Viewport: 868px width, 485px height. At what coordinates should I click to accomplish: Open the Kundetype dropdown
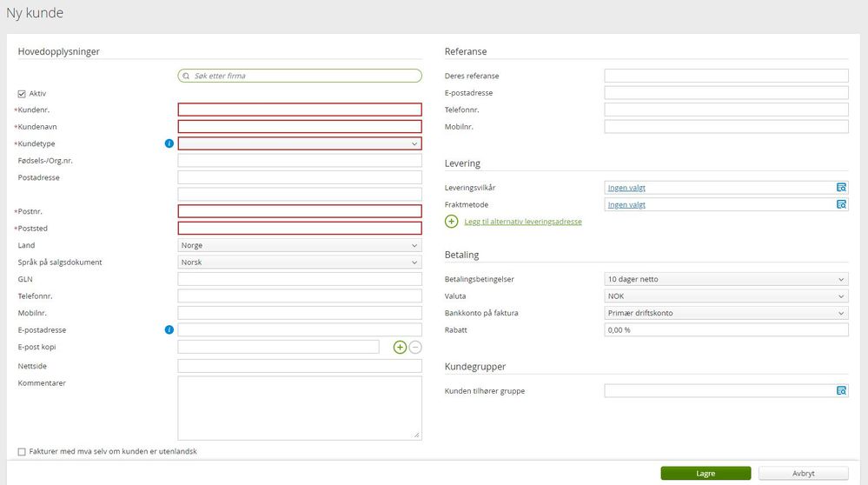click(300, 143)
